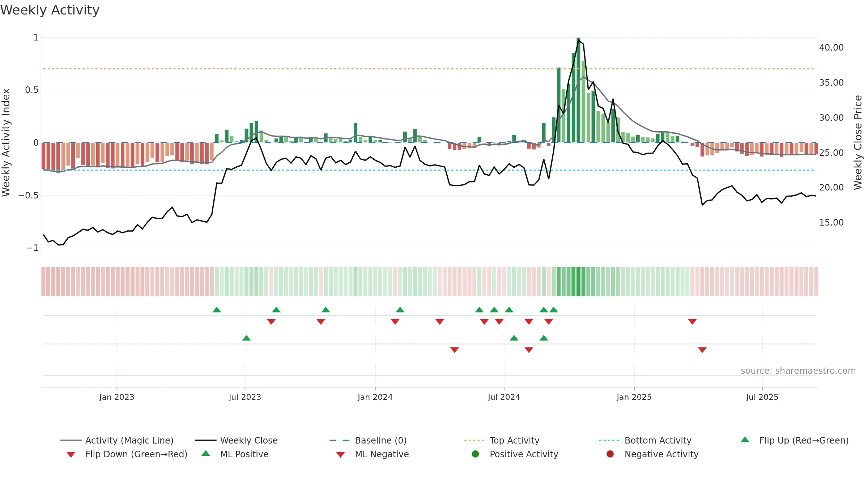
Task: Toggle Baseline (0) legend entry
Action: coord(368,440)
